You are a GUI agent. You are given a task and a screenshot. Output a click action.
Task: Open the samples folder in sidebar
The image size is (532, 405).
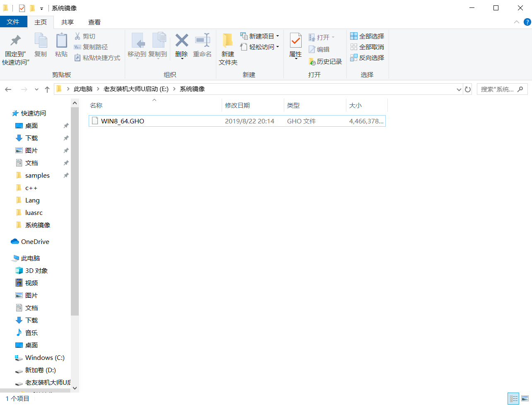click(37, 176)
